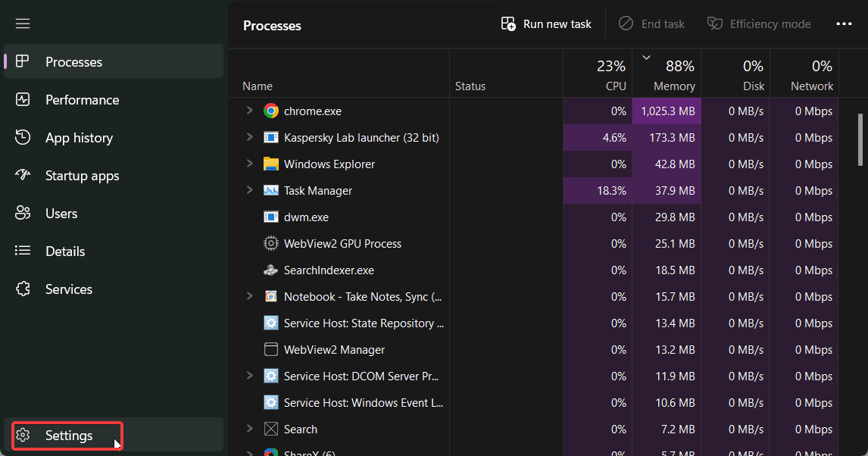Click the Run new task button
The height and width of the screenshot is (456, 868).
(x=546, y=23)
